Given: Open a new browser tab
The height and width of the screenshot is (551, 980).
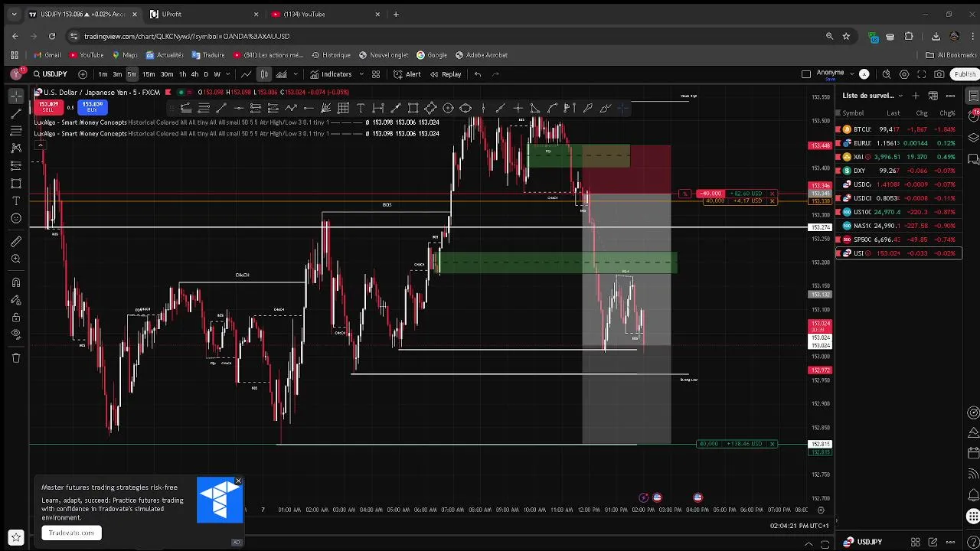Looking at the screenshot, I should [x=396, y=14].
